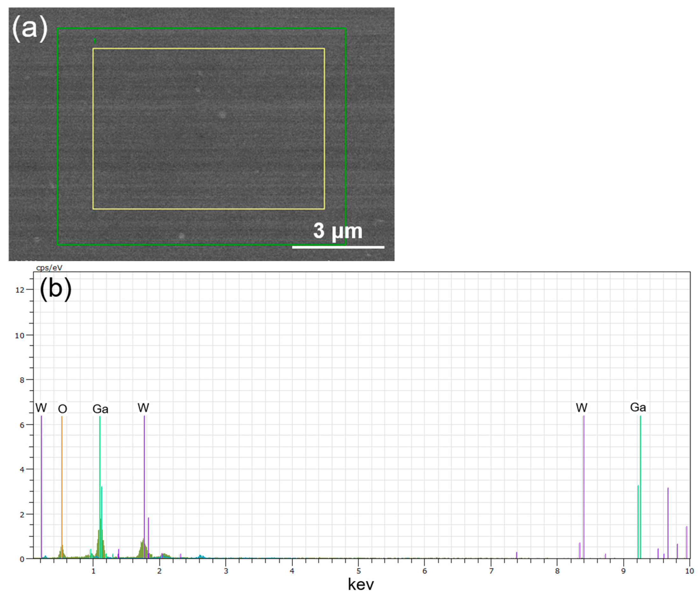Screen dimensions: 700x597
Task: Click the '12' y-axis tick label
Action: pyautogui.click(x=20, y=290)
